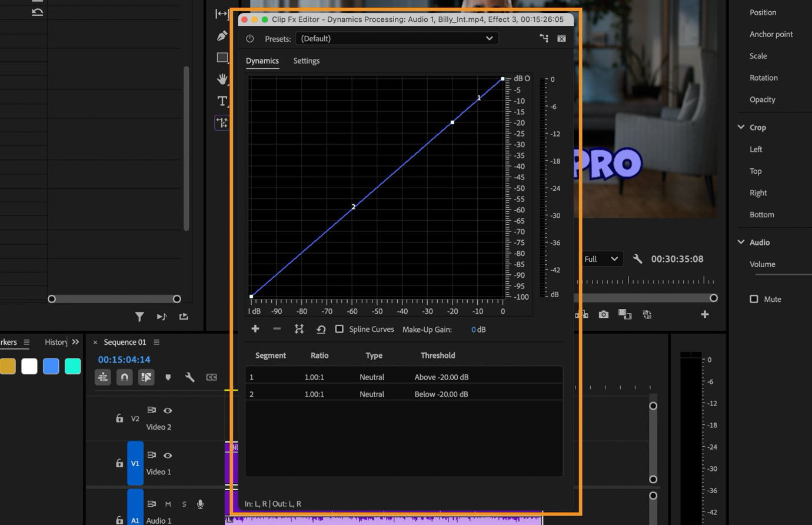Screen dimensions: 812x525
Task: Select the Pen tool in the toolbar
Action: 222,35
